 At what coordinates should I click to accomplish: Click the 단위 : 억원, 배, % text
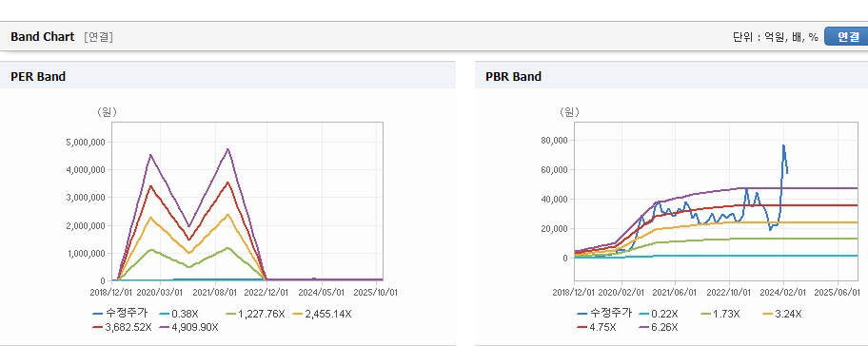coord(776,37)
